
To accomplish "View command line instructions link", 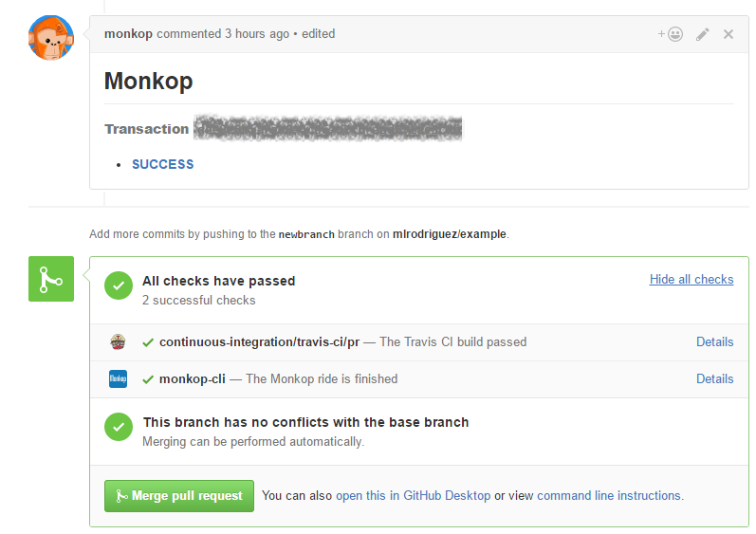I will tap(609, 495).
